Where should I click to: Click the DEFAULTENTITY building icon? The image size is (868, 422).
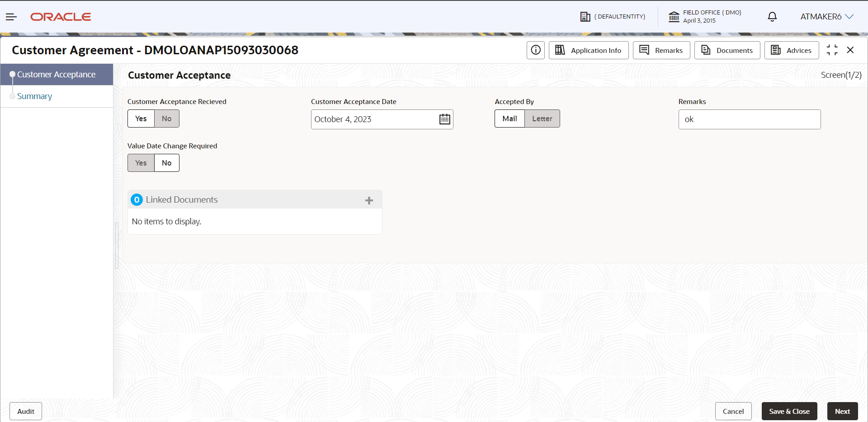[585, 17]
